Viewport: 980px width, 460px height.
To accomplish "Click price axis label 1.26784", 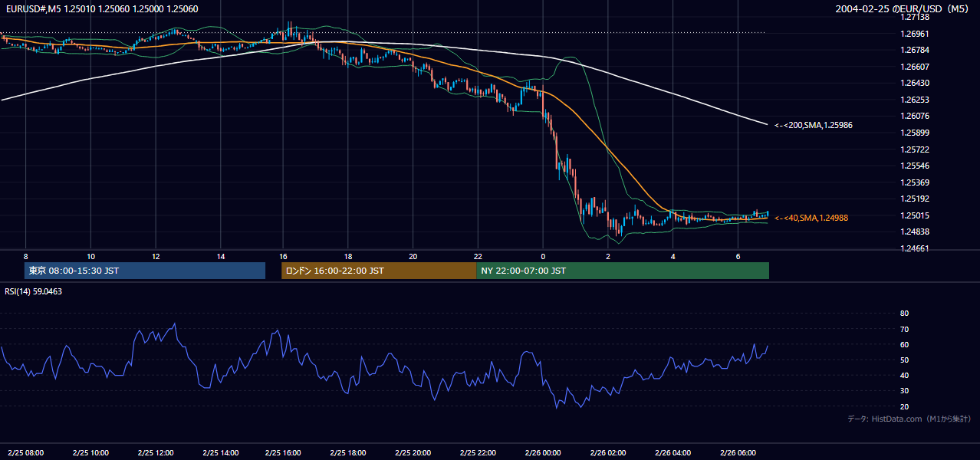I will tap(916, 50).
